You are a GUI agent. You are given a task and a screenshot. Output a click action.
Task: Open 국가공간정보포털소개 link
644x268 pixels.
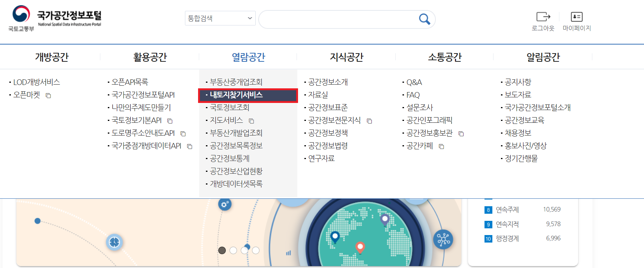click(x=538, y=107)
